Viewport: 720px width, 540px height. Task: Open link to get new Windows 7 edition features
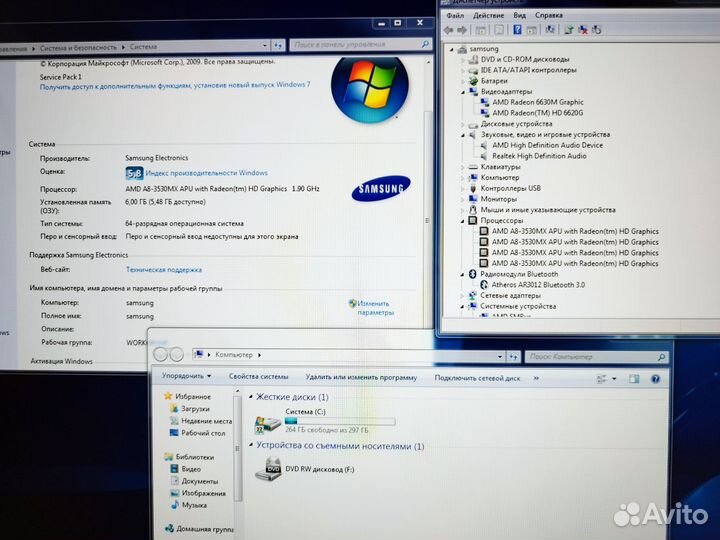[x=175, y=85]
